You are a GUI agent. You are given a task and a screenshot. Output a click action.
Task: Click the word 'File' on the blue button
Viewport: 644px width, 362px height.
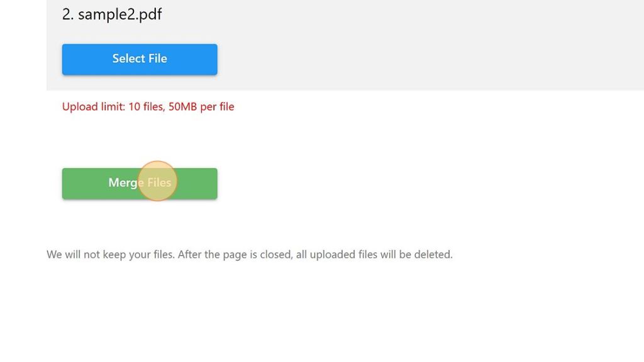pyautogui.click(x=158, y=58)
